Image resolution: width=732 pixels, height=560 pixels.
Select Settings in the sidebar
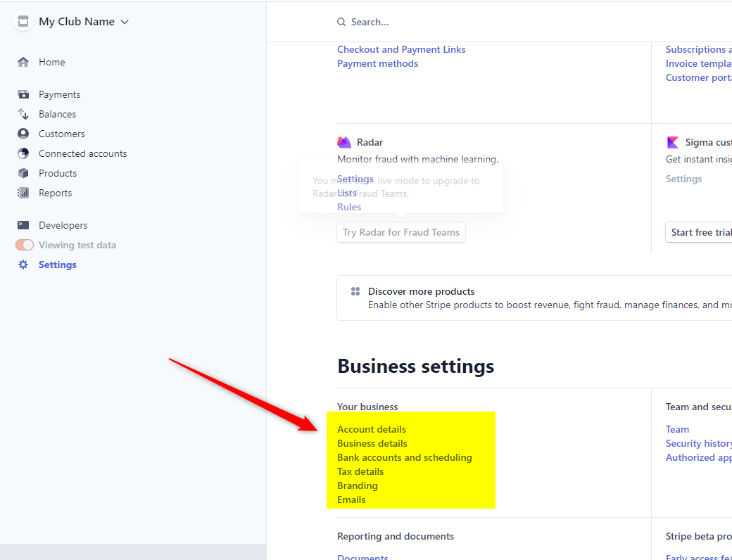pyautogui.click(x=58, y=265)
